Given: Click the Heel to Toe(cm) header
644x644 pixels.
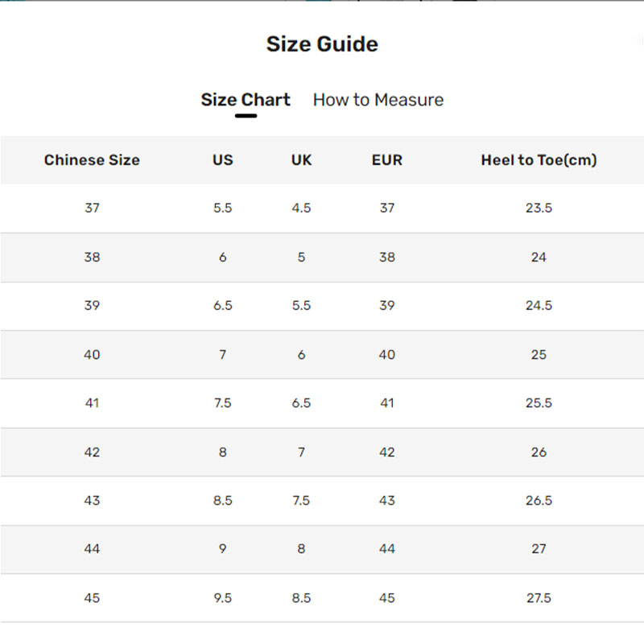Looking at the screenshot, I should [539, 160].
